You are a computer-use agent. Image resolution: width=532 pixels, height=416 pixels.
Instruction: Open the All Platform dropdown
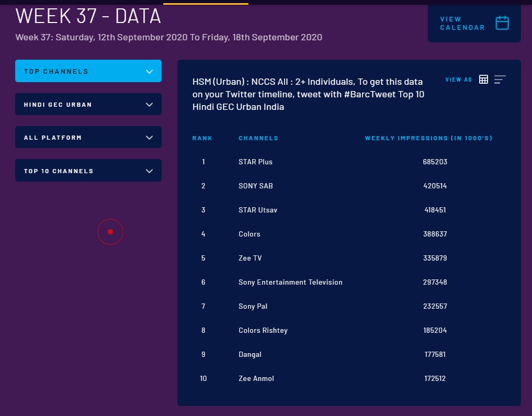click(x=88, y=138)
